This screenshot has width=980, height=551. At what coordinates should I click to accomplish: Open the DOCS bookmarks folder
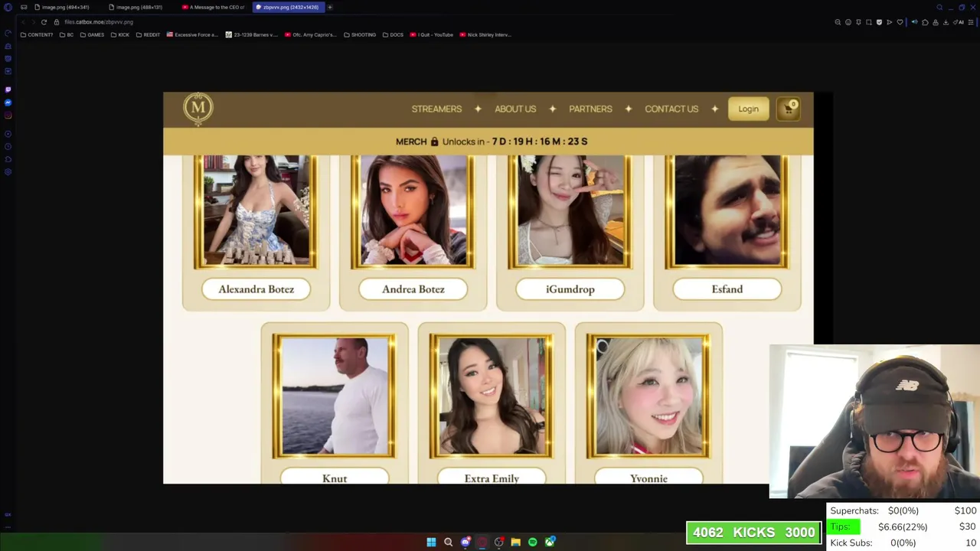(x=393, y=34)
